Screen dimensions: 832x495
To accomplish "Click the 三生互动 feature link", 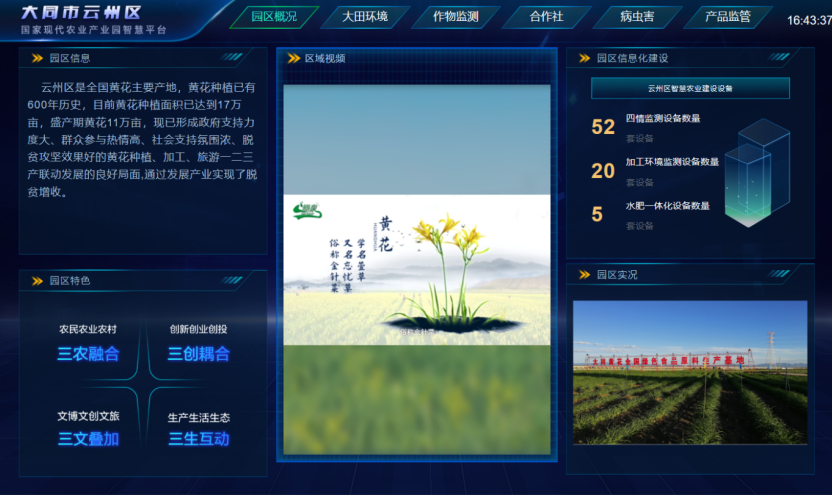I will (x=199, y=438).
